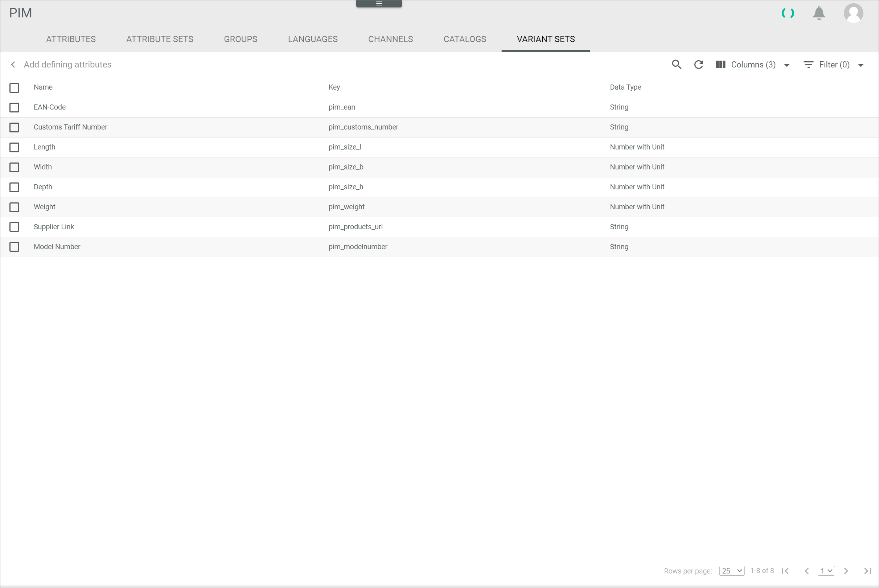Screen dimensions: 879x588
Task: Click the Filter (0) label
Action: tap(834, 65)
